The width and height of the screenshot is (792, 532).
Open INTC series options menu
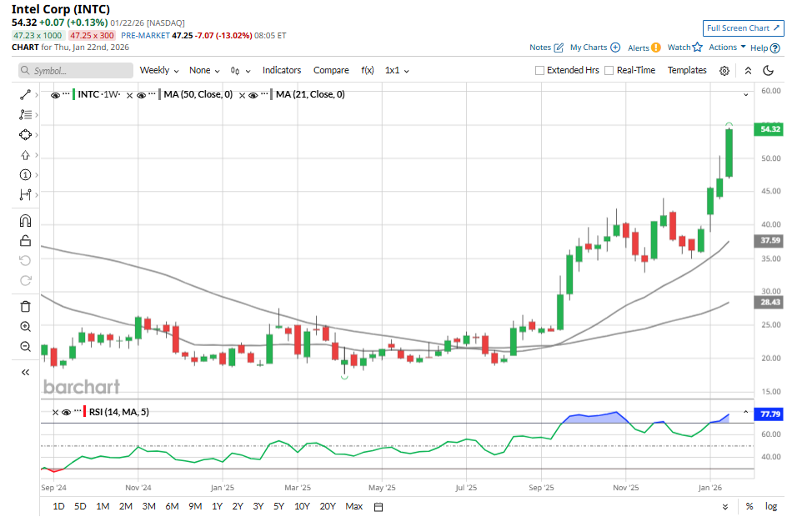66,94
